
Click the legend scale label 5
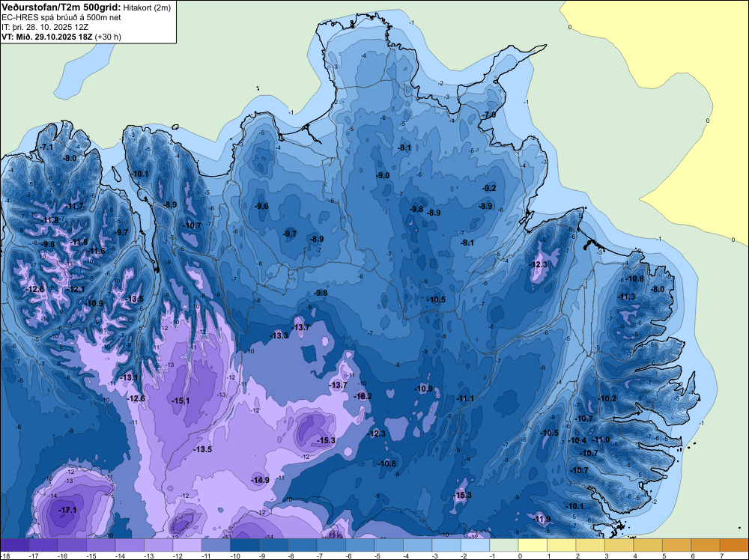click(664, 556)
